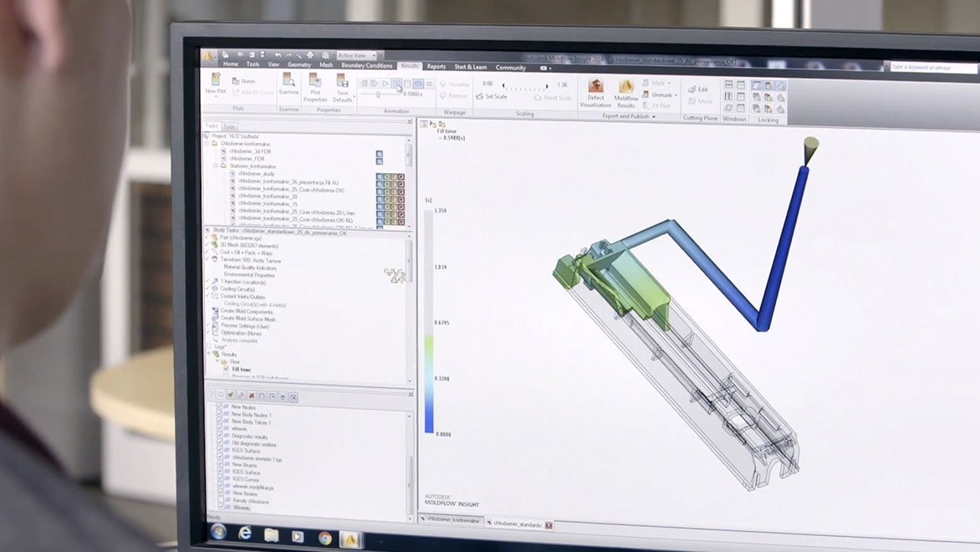Open Chrome from the Windows taskbar
This screenshot has width=980, height=552.
(x=324, y=537)
